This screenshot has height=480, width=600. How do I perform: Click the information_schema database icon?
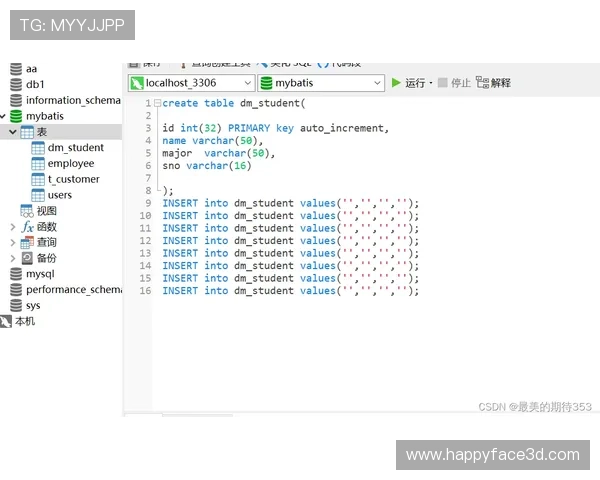click(x=16, y=100)
